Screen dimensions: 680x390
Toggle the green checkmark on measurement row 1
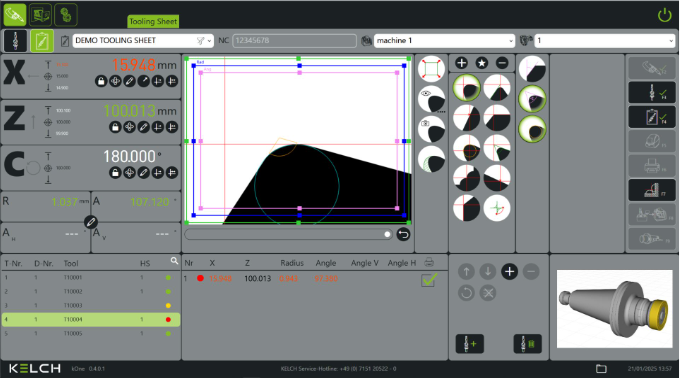429,279
